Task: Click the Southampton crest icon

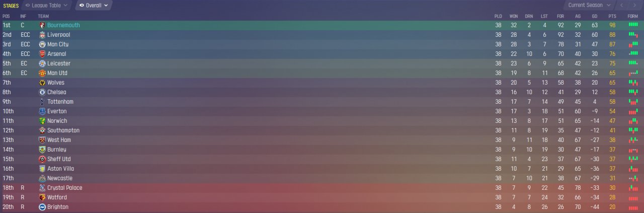Action: pyautogui.click(x=42, y=130)
